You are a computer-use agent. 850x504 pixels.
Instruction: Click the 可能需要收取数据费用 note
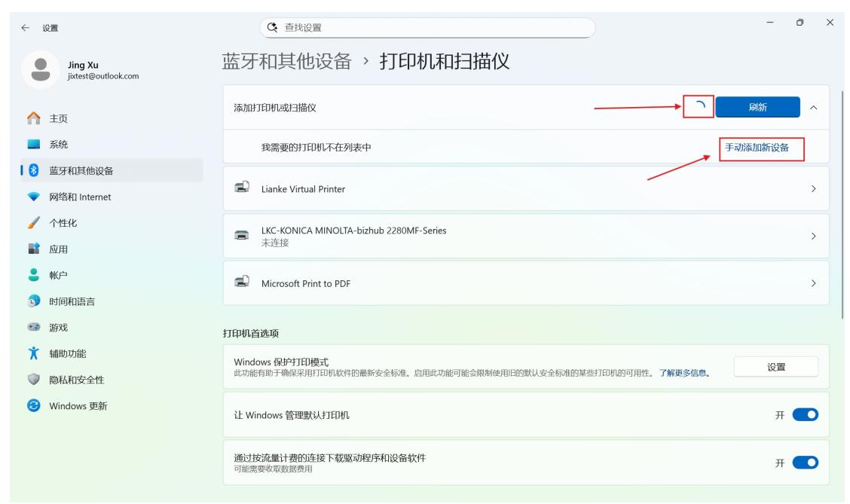click(x=273, y=469)
